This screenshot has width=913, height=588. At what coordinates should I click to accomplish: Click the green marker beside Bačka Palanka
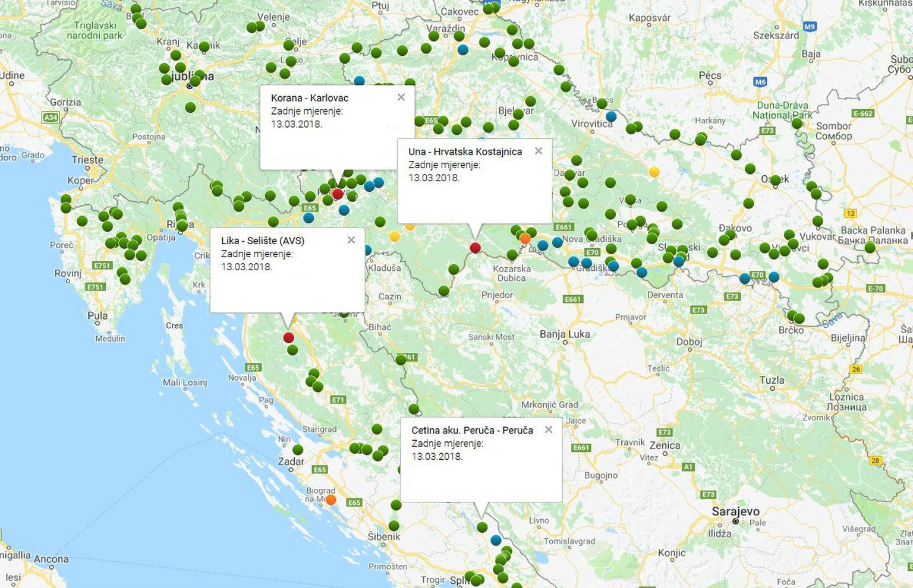click(x=870, y=247)
